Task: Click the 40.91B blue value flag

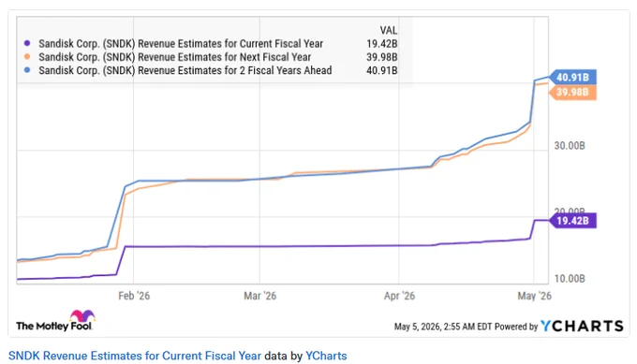Action: (572, 77)
